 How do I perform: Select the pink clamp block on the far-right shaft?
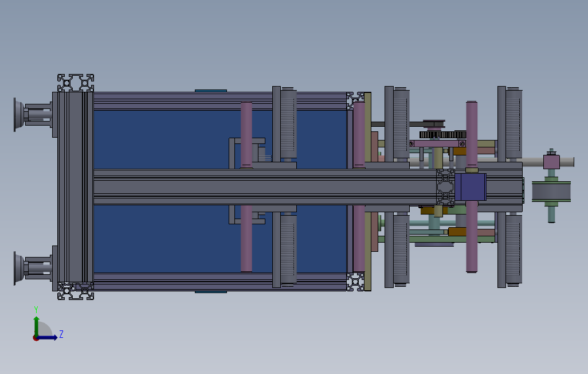[551, 162]
